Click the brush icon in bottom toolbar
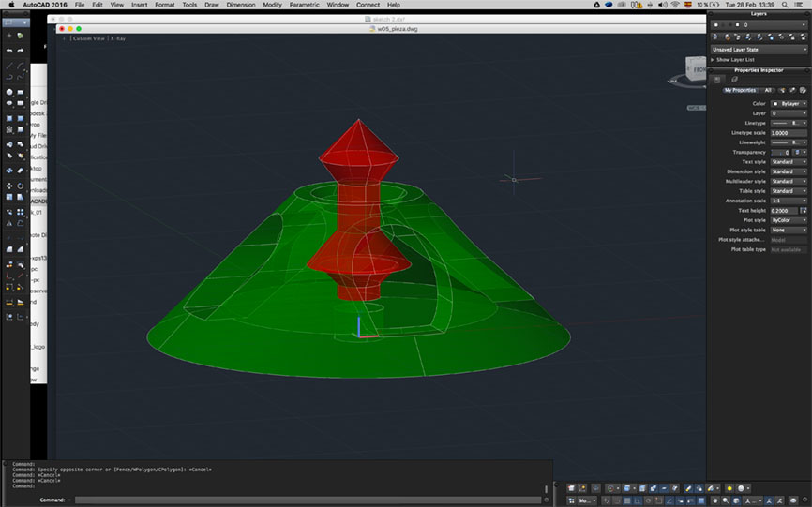Image resolution: width=812 pixels, height=507 pixels. 688,488
